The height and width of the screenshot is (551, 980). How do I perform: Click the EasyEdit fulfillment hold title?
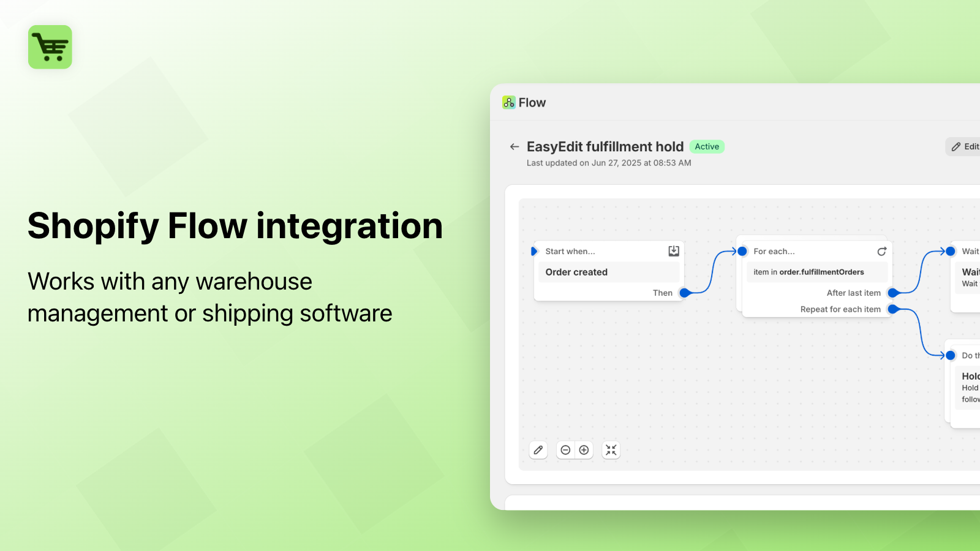click(x=605, y=146)
